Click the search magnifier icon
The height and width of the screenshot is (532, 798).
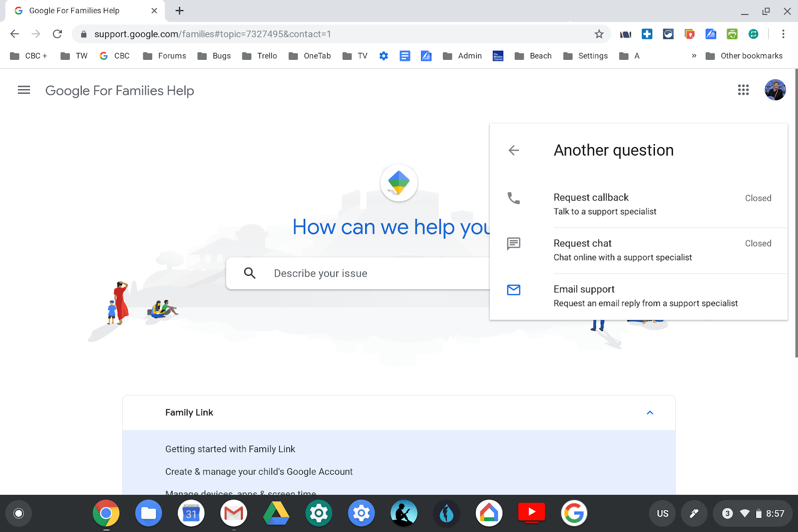[x=250, y=273]
